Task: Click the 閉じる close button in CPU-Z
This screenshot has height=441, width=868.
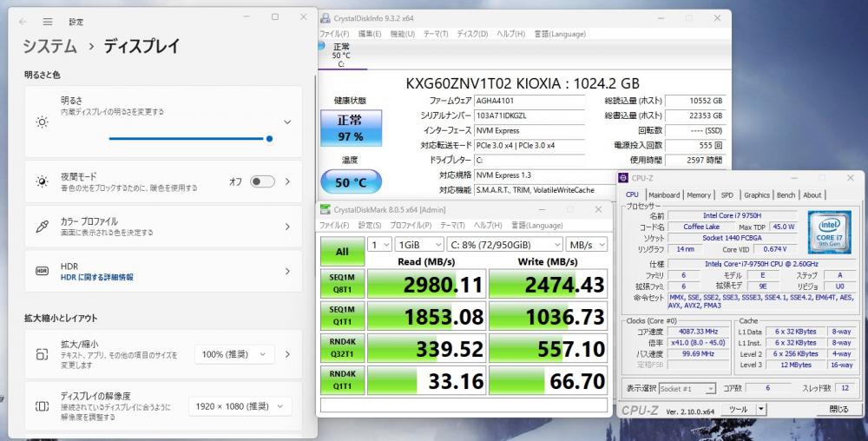Action: pyautogui.click(x=839, y=410)
